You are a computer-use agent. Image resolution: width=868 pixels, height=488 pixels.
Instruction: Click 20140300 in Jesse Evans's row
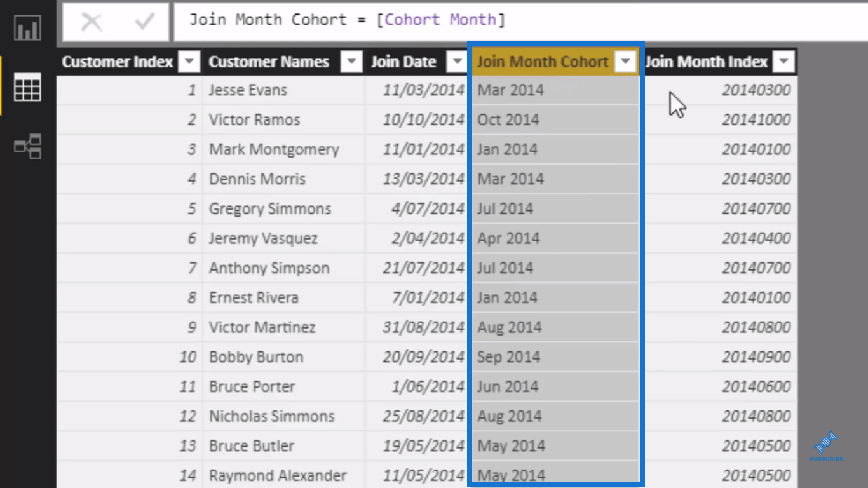756,90
